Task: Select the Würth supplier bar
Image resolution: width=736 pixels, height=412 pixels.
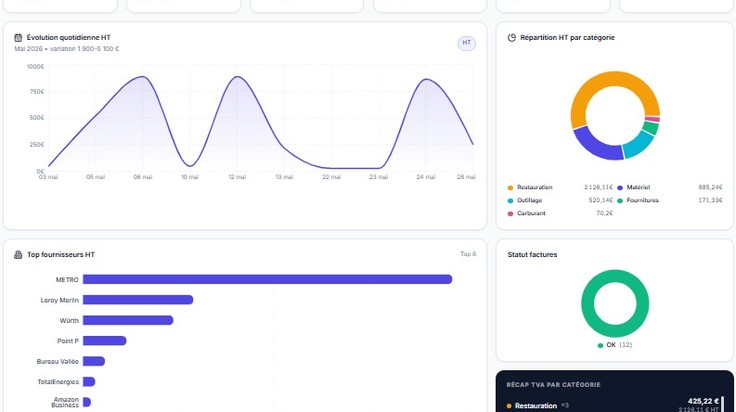Action: tap(128, 320)
